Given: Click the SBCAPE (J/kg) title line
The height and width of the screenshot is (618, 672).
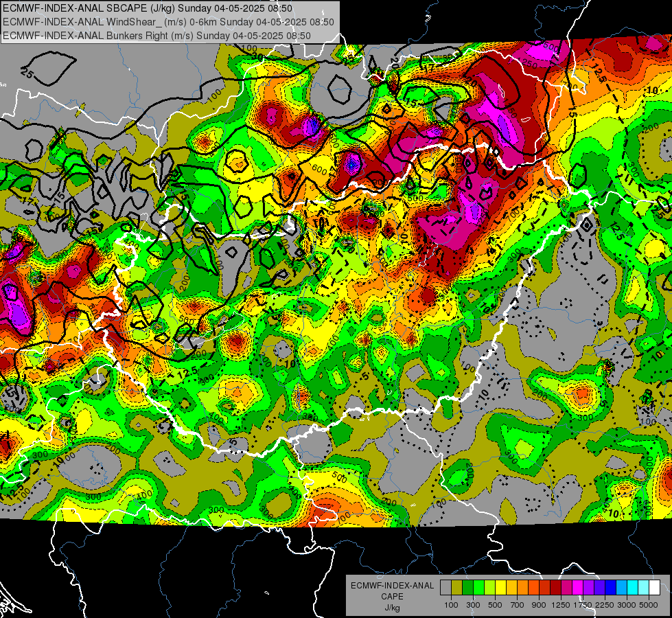Looking at the screenshot, I should click(x=148, y=8).
